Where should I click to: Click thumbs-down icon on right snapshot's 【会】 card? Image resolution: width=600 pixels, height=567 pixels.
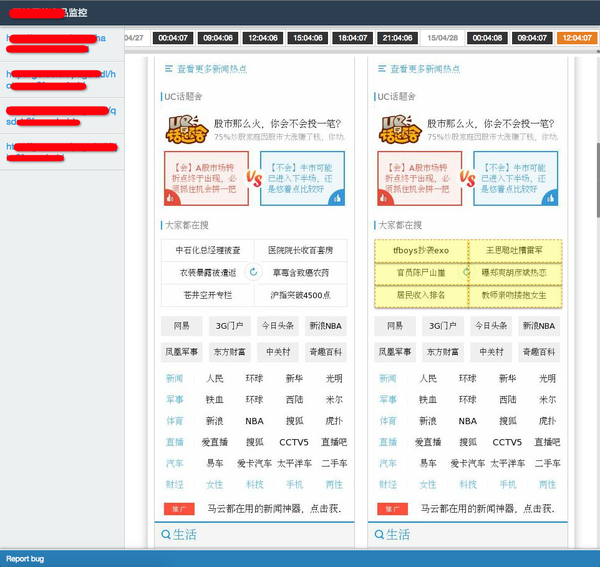tap(384, 198)
